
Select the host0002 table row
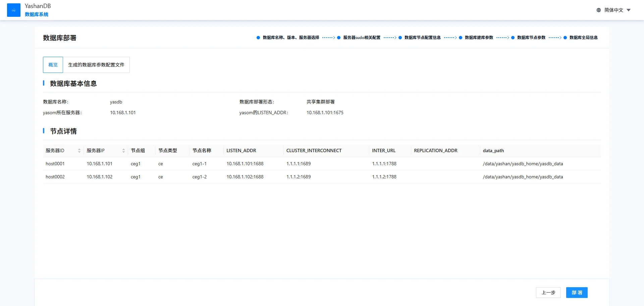tap(55, 177)
